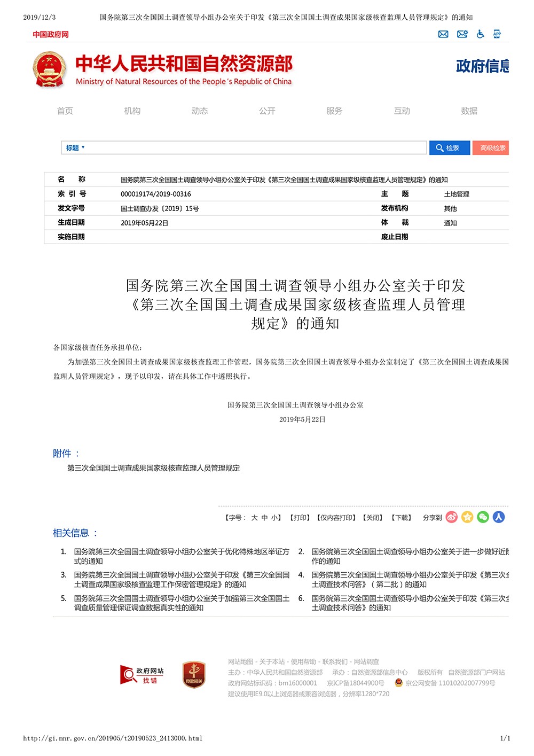Viewport: 534px width, 756px height.
Task: Click the national emblem logo
Action: [x=49, y=69]
